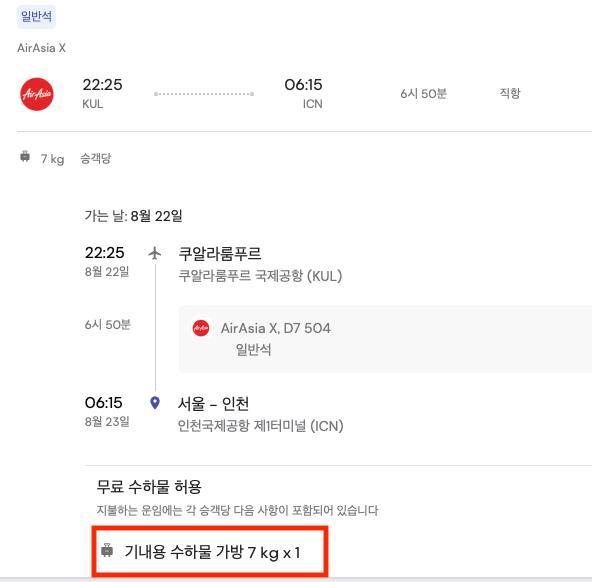This screenshot has height=582, width=592.
Task: Click 쿠알라룸푸르 국제공항 (KUL) airport text
Action: 260,276
